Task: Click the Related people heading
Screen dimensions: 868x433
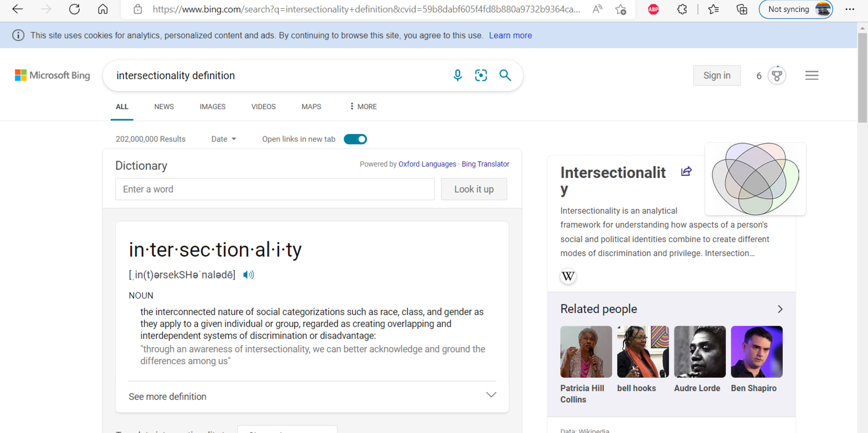Action: click(598, 309)
